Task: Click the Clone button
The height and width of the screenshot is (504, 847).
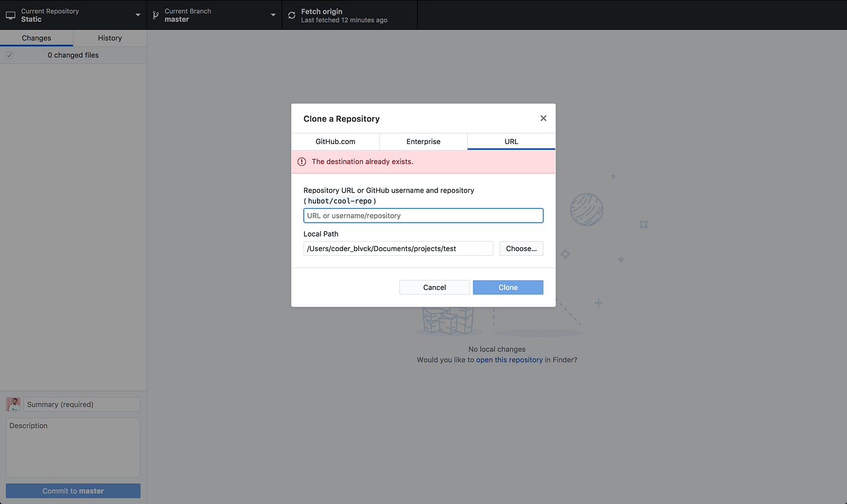Action: point(508,287)
